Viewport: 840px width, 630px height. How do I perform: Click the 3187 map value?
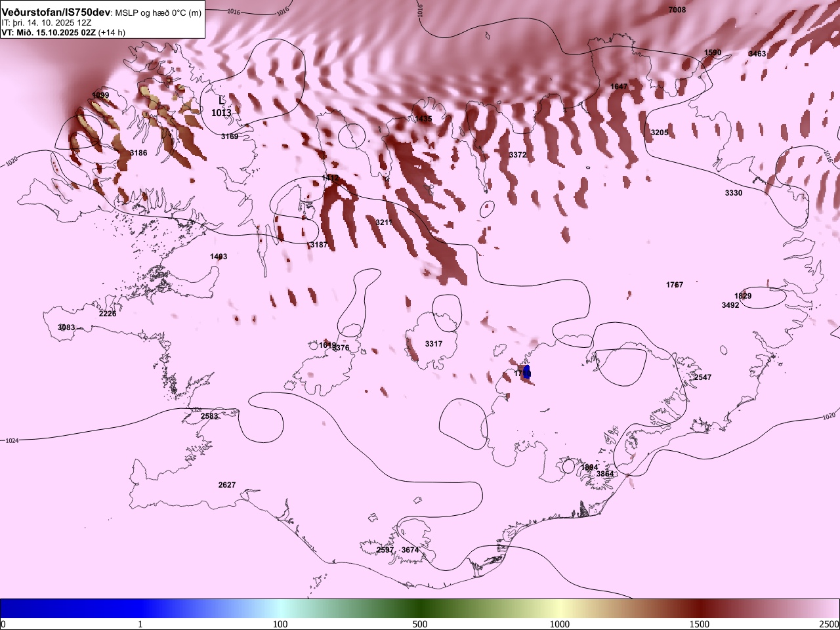(319, 245)
